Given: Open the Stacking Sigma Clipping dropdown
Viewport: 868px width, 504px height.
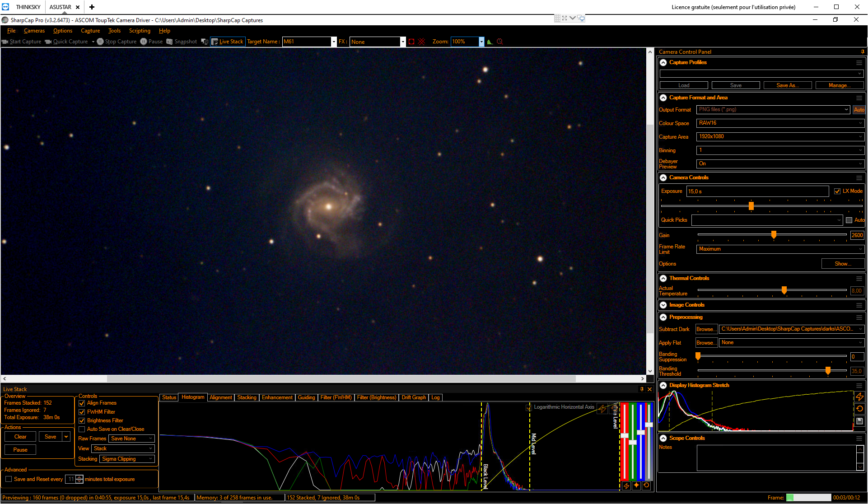Looking at the screenshot, I should tap(127, 459).
